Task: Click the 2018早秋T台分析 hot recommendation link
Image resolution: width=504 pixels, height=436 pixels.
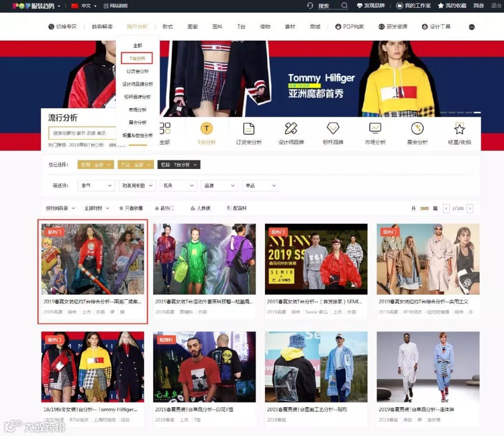Action: (x=86, y=145)
